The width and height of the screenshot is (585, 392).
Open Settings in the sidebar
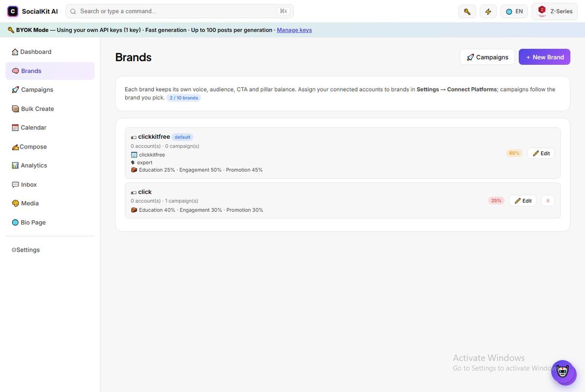(50, 250)
